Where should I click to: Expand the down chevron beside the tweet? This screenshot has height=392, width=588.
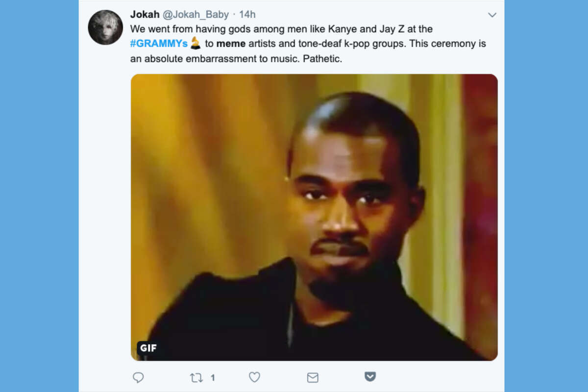click(492, 15)
